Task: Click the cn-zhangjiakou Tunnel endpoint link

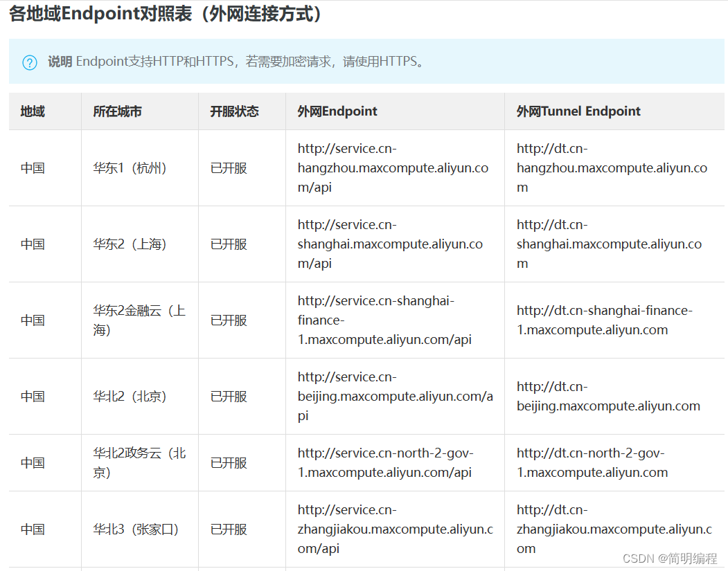Action: click(x=612, y=529)
